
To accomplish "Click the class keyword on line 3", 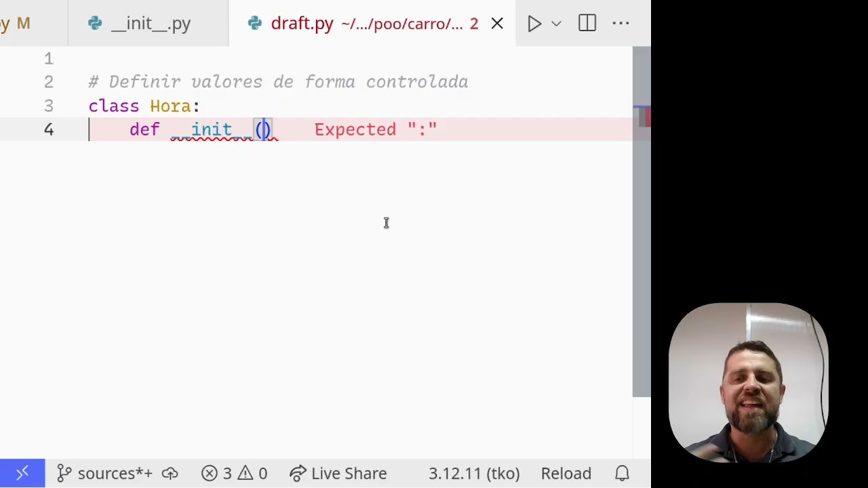I will click(x=114, y=106).
